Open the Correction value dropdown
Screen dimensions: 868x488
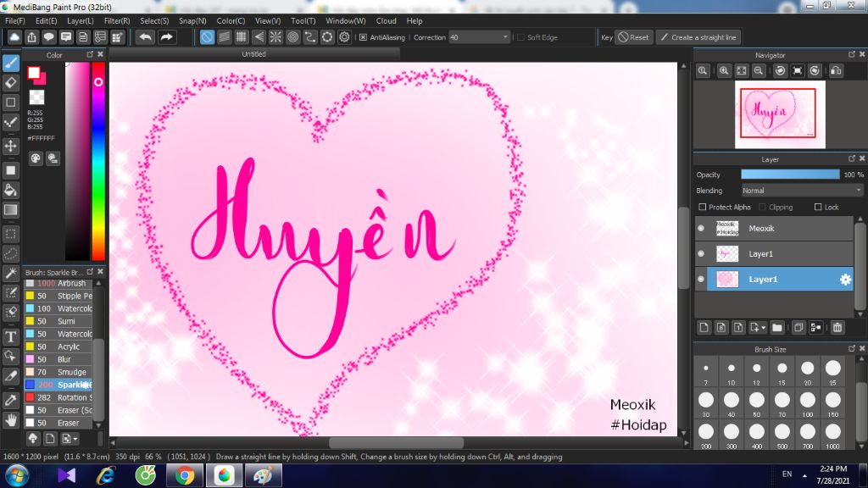point(505,37)
